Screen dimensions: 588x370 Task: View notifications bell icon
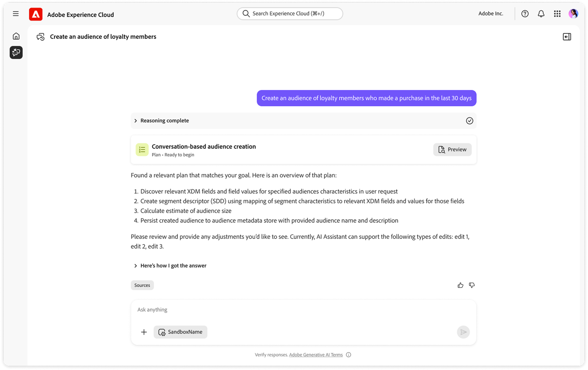coord(541,14)
